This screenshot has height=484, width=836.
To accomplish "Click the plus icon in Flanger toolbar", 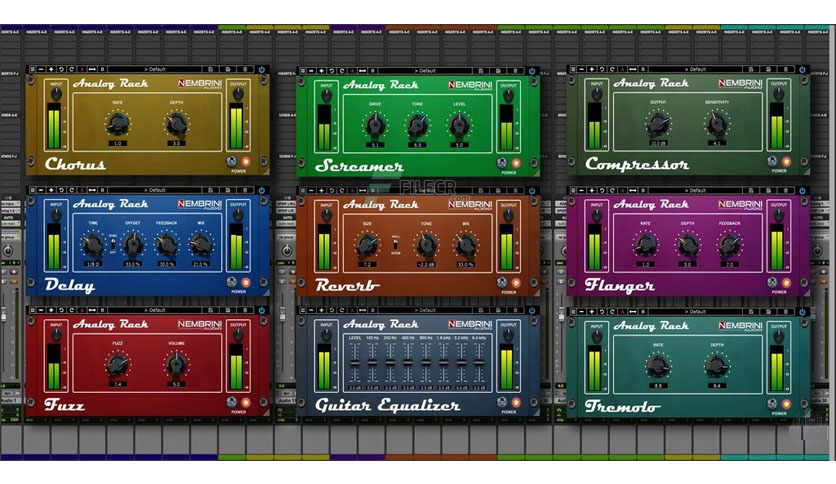I will click(592, 190).
